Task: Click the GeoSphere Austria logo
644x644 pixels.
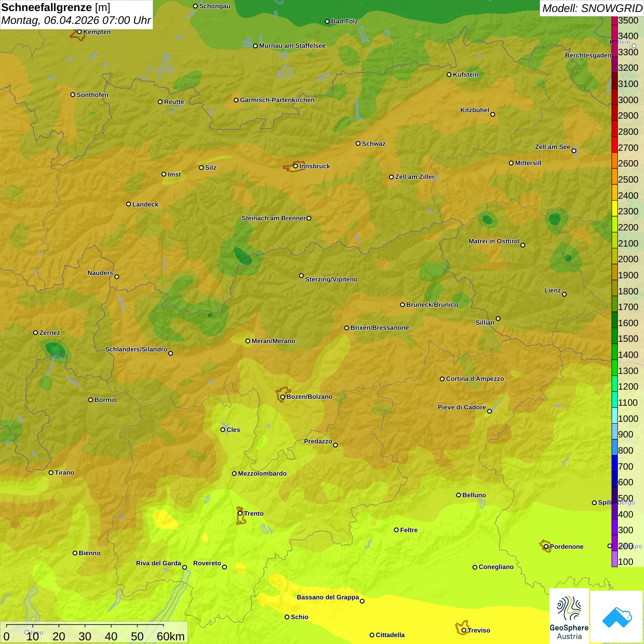Action: coord(569,616)
